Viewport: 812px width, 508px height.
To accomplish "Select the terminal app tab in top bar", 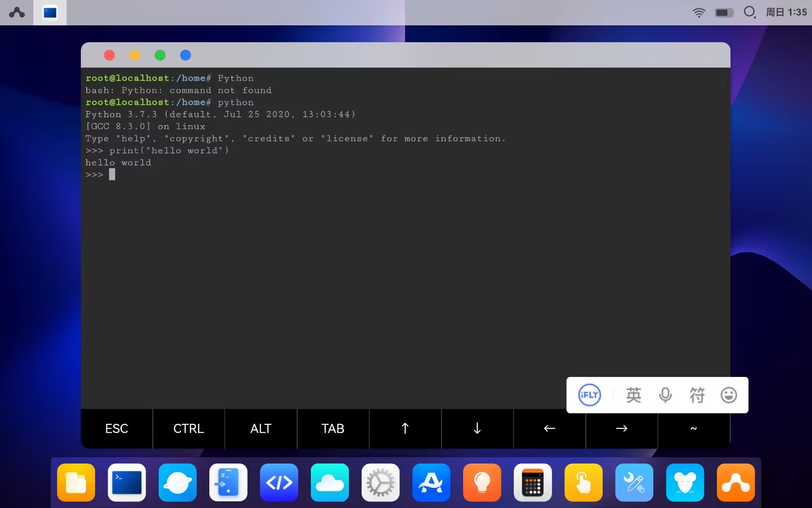I will [50, 12].
